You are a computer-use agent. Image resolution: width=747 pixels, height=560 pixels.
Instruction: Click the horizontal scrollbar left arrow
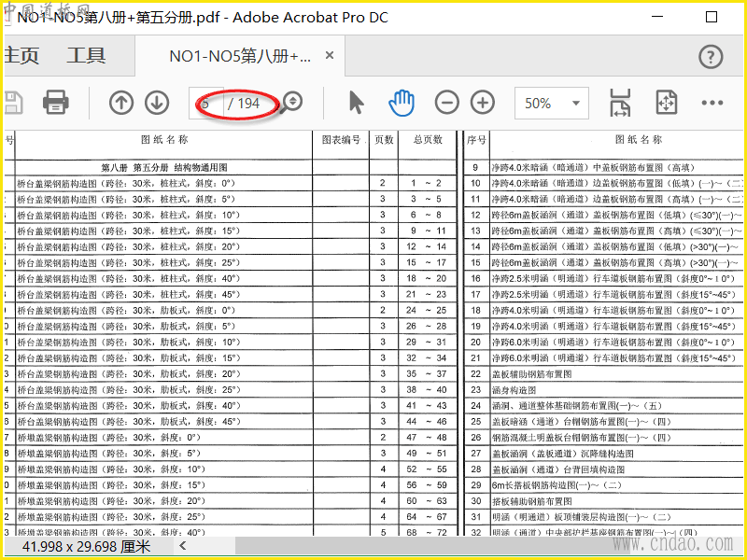(x=182, y=546)
